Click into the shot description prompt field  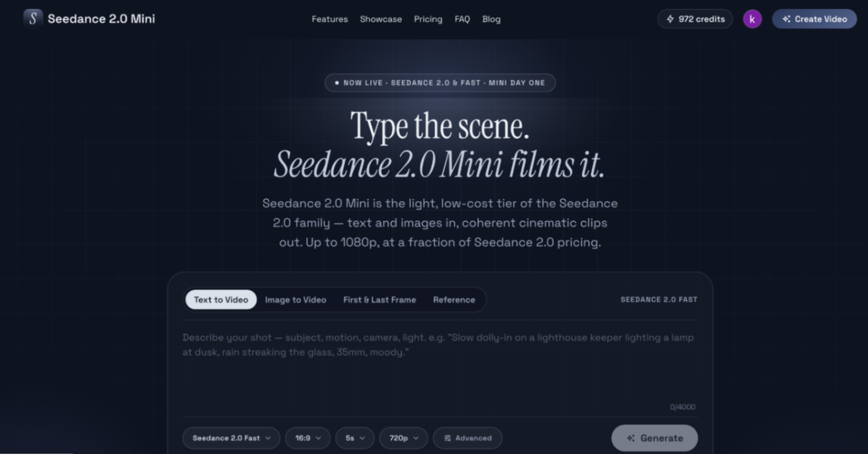point(440,366)
